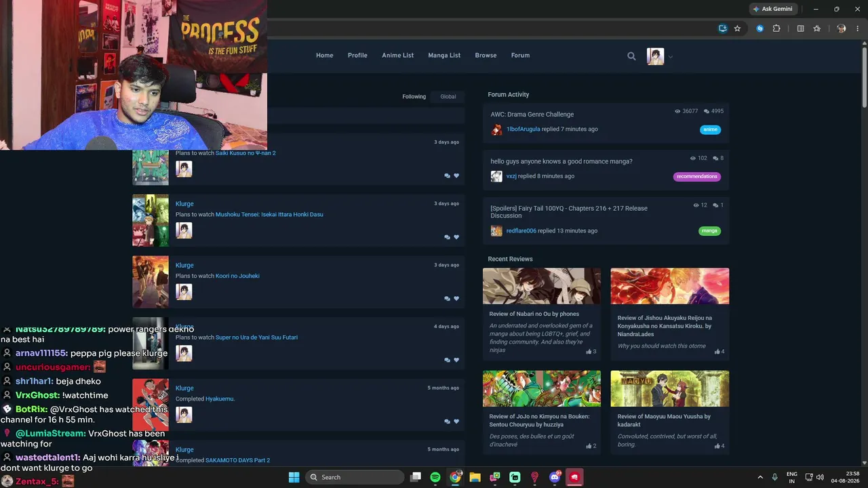Expand the user avatar dropdown arrow in site header
This screenshot has height=488, width=868.
671,57
